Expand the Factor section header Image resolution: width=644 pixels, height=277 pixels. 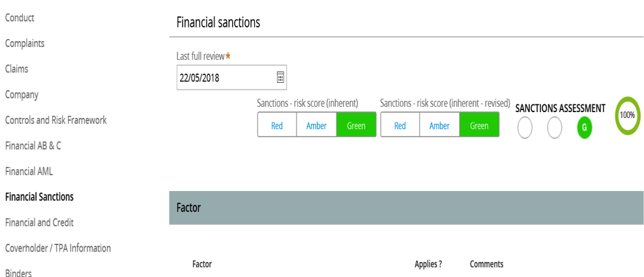406,207
